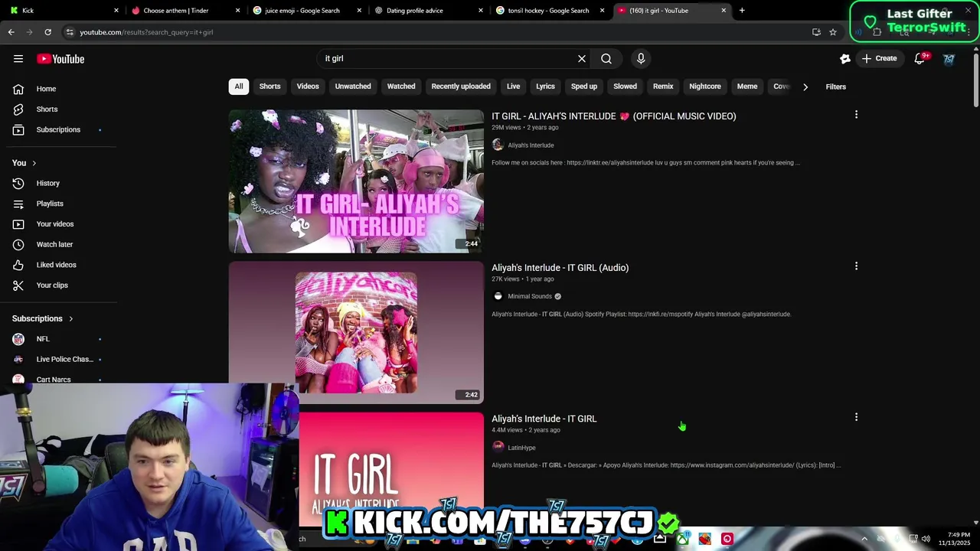Image resolution: width=980 pixels, height=551 pixels.
Task: Bookmark this page with the star icon
Action: pyautogui.click(x=833, y=32)
